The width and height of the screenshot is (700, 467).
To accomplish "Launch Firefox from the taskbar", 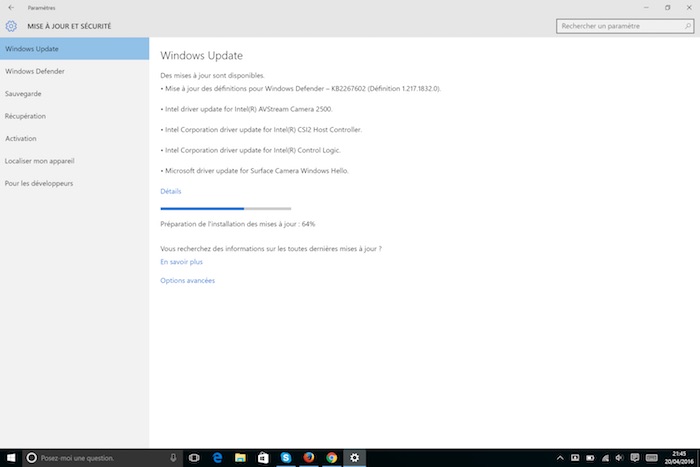I will pos(308,457).
